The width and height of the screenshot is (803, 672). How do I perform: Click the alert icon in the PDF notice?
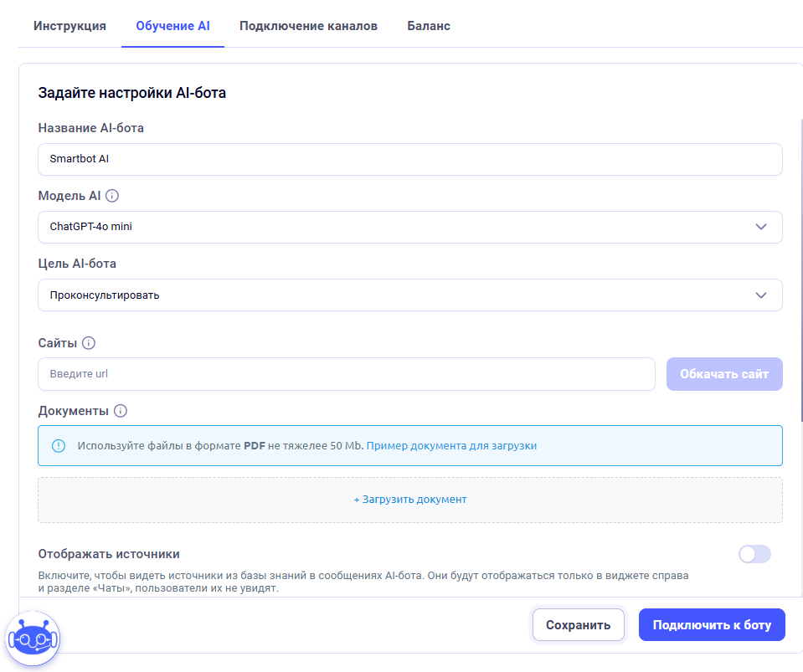click(58, 446)
